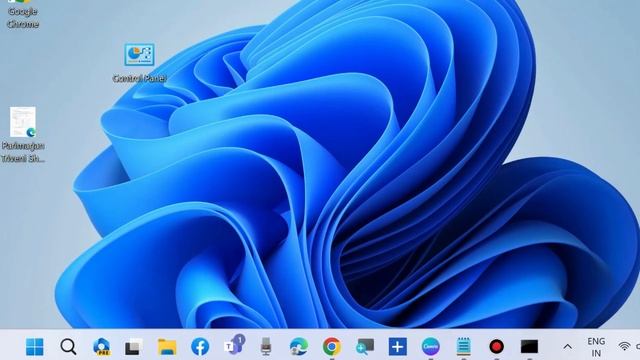
Task: Select the Google Chrome desktop shortcut
Action: coord(23,15)
